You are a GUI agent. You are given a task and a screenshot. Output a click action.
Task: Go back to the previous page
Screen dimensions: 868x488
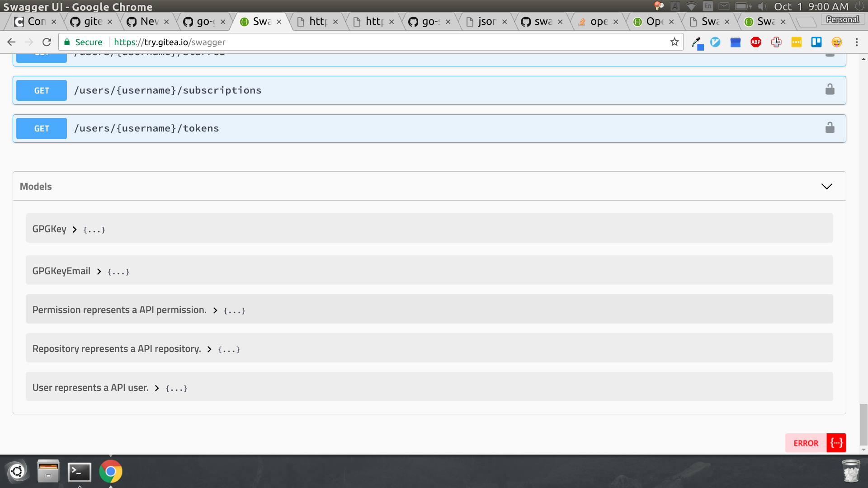(12, 42)
